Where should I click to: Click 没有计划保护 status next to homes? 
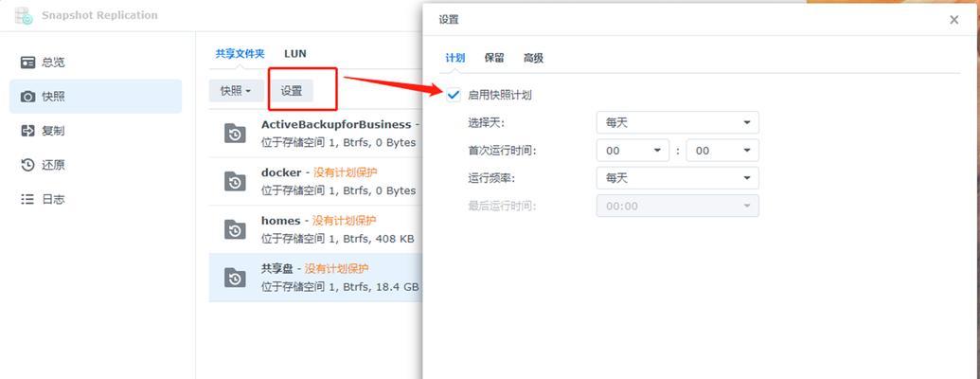point(345,220)
